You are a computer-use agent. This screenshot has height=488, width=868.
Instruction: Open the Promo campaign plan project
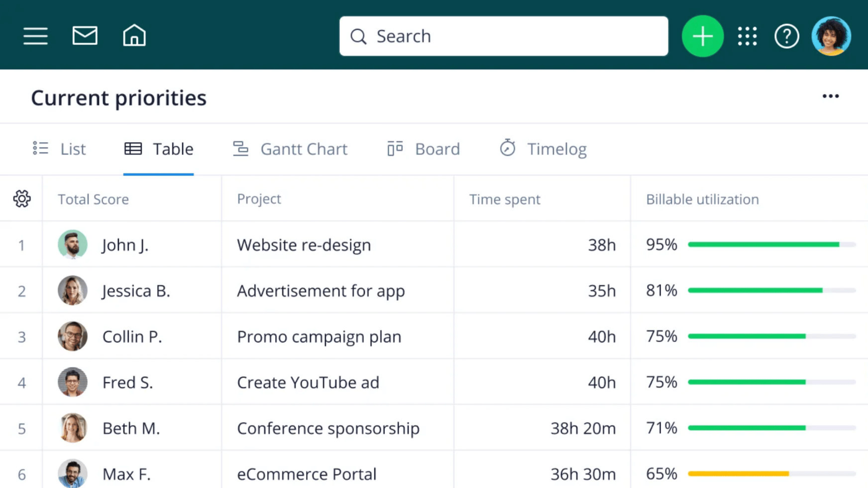click(x=319, y=337)
